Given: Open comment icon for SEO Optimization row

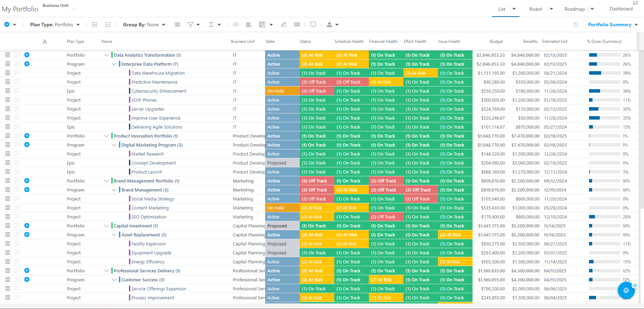Looking at the screenshot, I should tap(17, 217).
